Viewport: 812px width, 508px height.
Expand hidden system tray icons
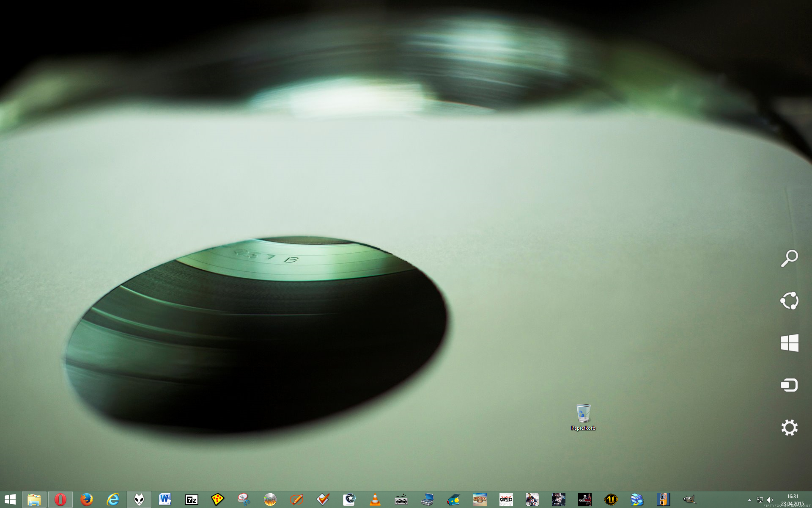(x=749, y=500)
